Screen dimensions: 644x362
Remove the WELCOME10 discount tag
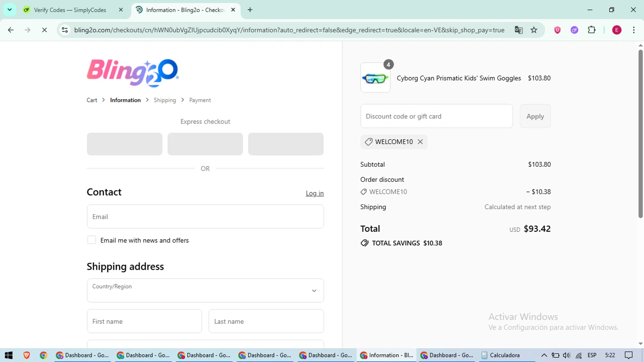point(420,142)
